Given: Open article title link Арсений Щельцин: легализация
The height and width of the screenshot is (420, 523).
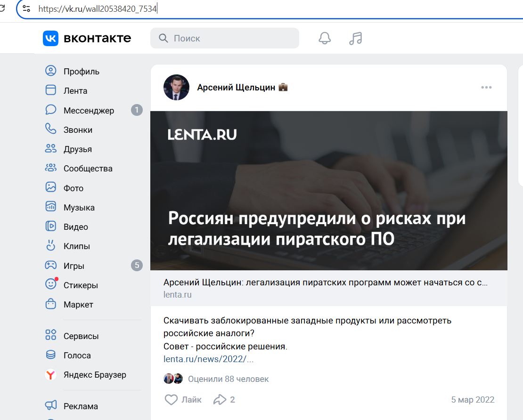Looking at the screenshot, I should 325,283.
